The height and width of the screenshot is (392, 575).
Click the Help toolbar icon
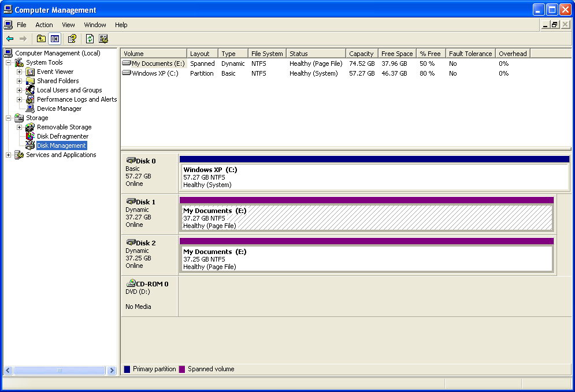point(72,39)
